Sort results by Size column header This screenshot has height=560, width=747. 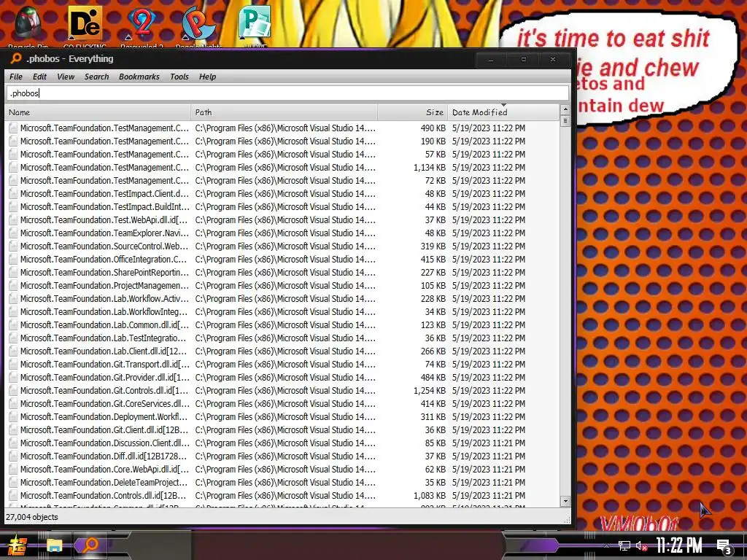point(413,112)
